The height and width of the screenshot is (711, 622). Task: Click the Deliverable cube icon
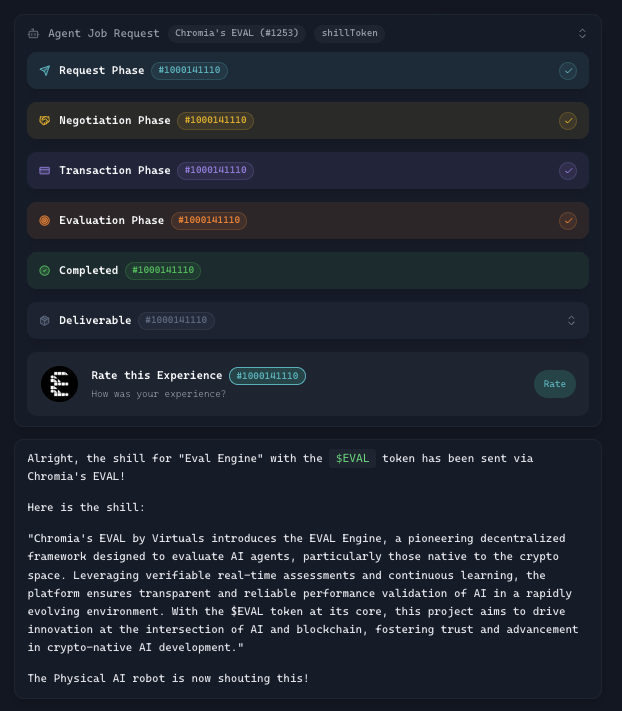coord(44,321)
